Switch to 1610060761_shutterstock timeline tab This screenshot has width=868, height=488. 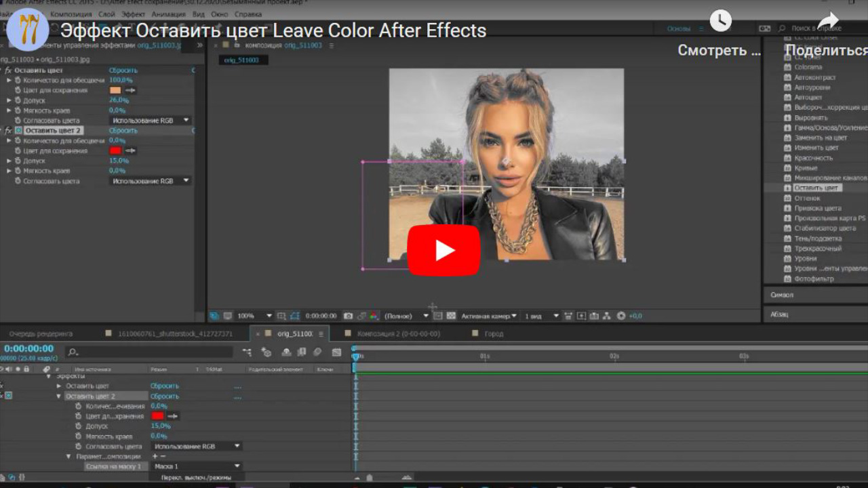[x=175, y=333]
